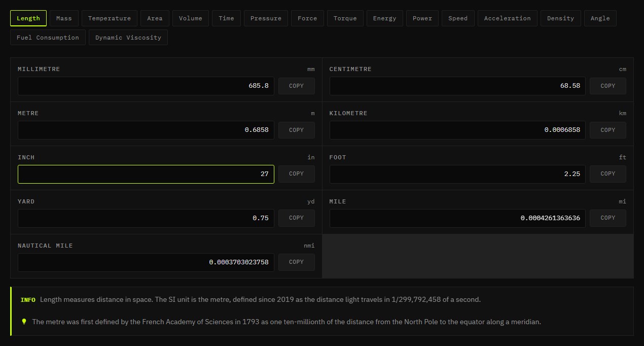Image resolution: width=644 pixels, height=346 pixels.
Task: Click into the metre input field
Action: 146,130
